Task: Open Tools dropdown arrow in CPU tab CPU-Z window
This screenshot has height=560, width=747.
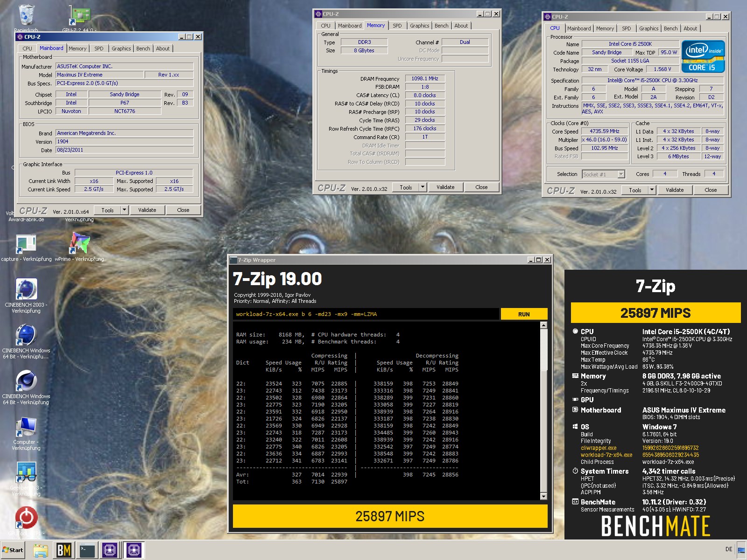Action: click(x=652, y=190)
